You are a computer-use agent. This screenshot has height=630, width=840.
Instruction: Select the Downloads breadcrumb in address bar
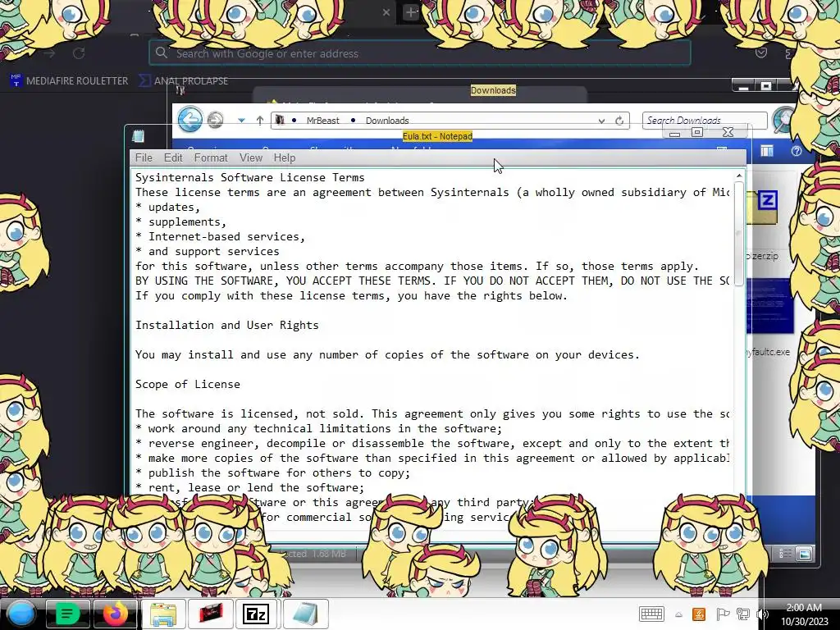[387, 121]
